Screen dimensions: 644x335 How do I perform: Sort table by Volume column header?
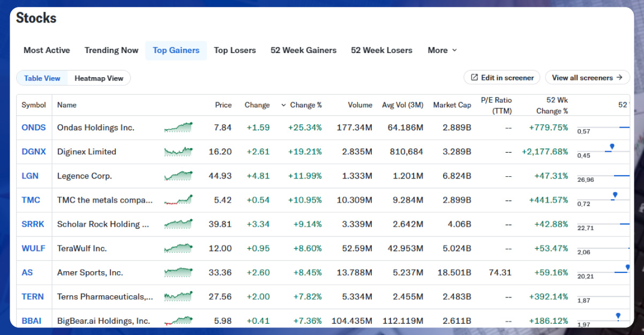point(360,105)
